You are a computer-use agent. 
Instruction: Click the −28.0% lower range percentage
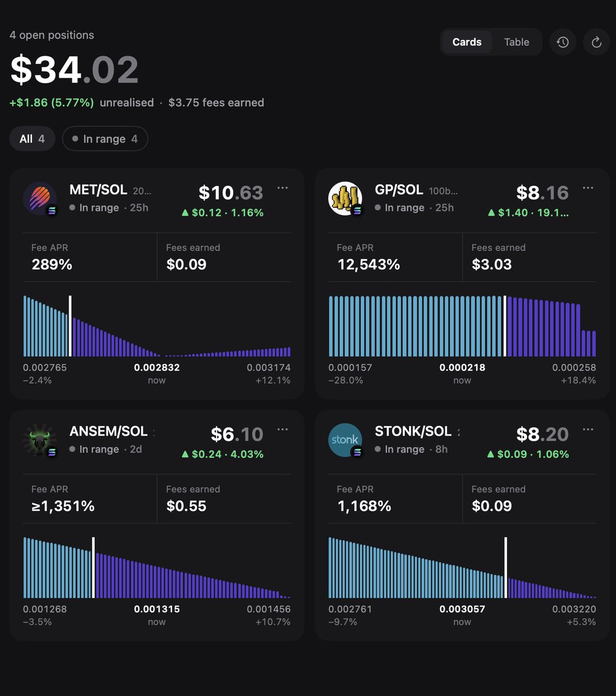coord(346,380)
